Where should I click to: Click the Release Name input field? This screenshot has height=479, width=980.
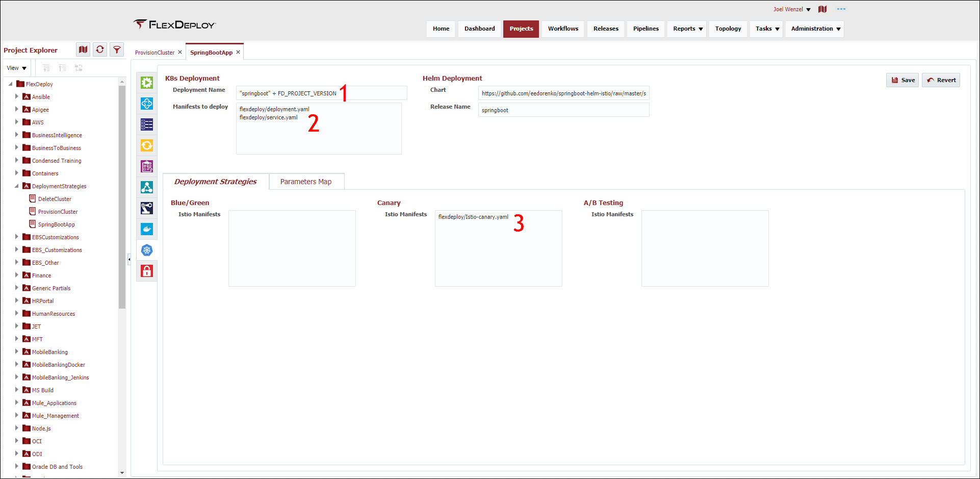tap(563, 110)
